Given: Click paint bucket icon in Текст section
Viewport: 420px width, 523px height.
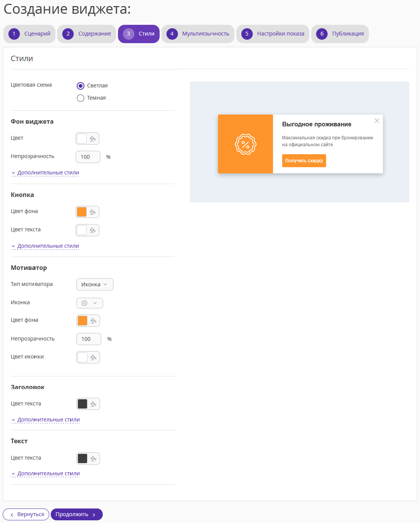Looking at the screenshot, I should tap(94, 458).
